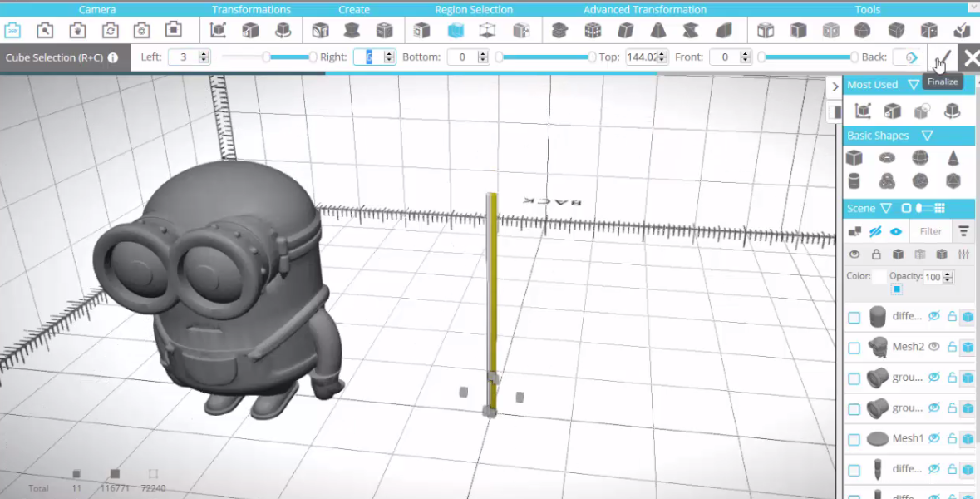Toggle visibility of first 'diffe...' item

tap(934, 316)
